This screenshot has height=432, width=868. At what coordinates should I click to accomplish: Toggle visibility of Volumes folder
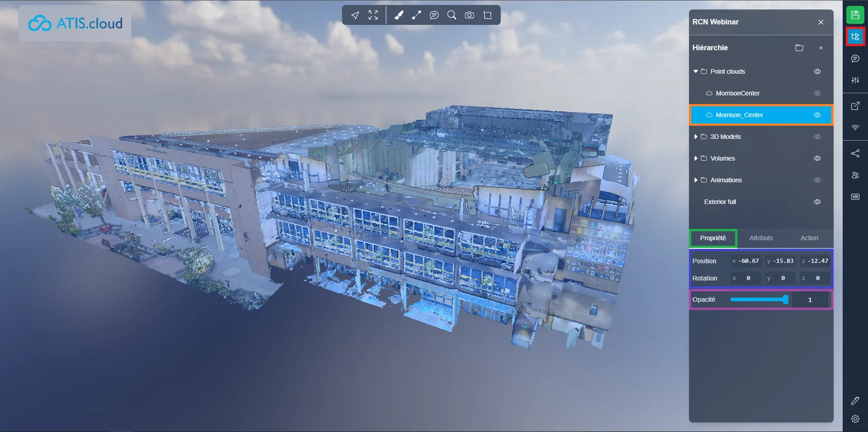[x=817, y=158]
